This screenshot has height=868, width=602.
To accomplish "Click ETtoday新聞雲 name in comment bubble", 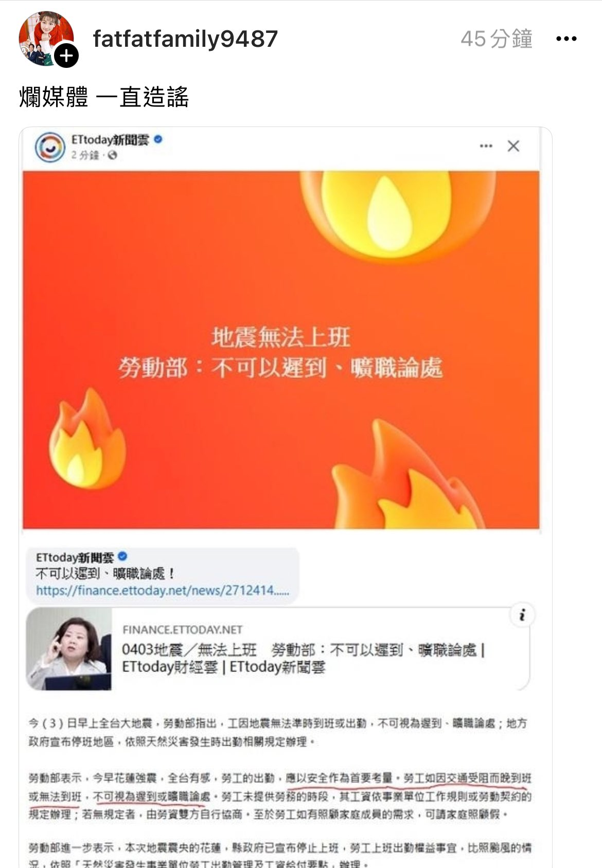I will point(75,557).
